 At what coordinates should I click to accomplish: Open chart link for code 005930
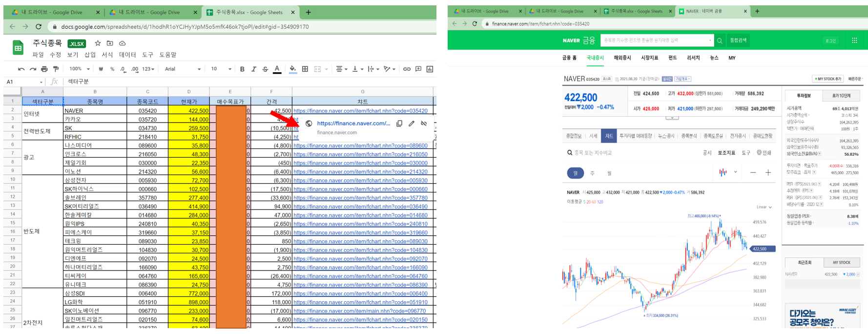360,181
